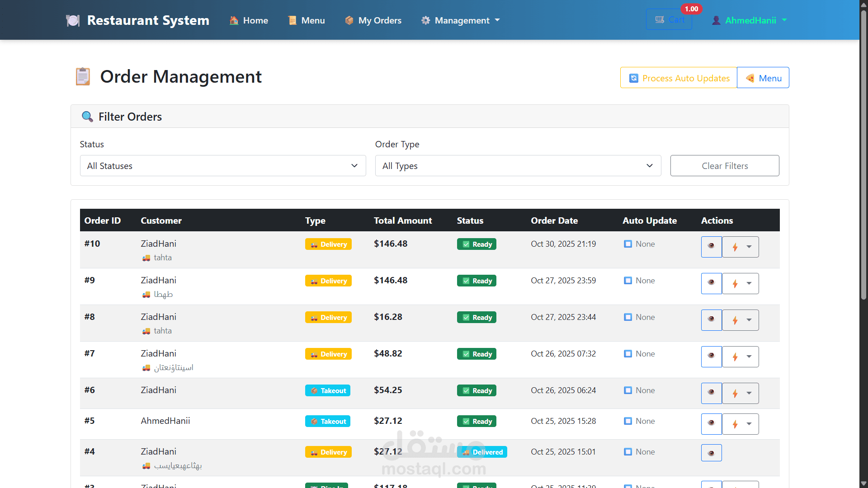Click Auto Update None box for order #10
The height and width of the screenshot is (488, 868).
628,244
